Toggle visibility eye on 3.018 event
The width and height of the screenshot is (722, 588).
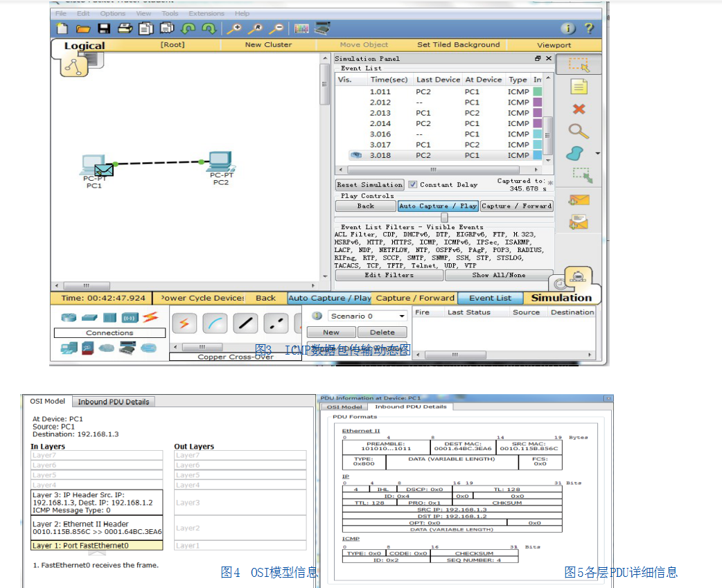point(356,155)
